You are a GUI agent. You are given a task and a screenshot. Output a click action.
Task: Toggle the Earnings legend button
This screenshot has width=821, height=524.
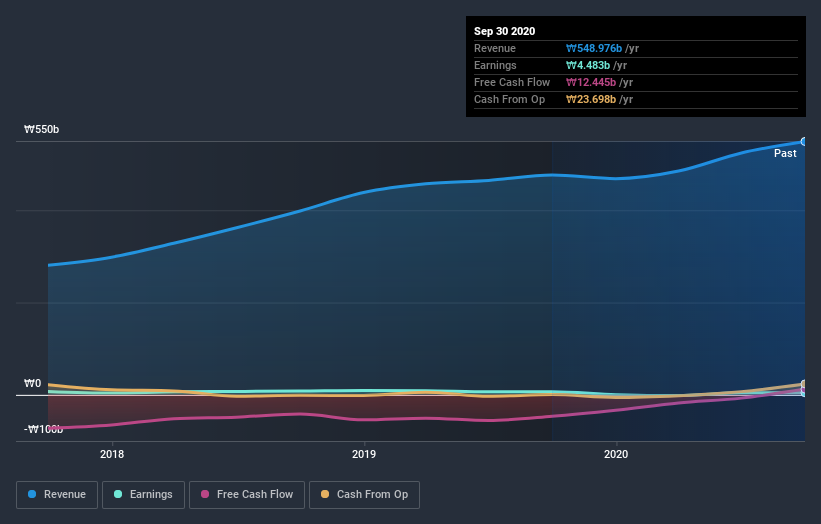click(x=143, y=495)
